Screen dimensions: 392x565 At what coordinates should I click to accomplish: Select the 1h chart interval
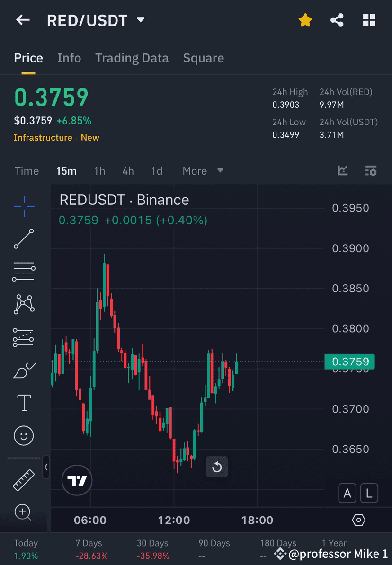tap(99, 171)
